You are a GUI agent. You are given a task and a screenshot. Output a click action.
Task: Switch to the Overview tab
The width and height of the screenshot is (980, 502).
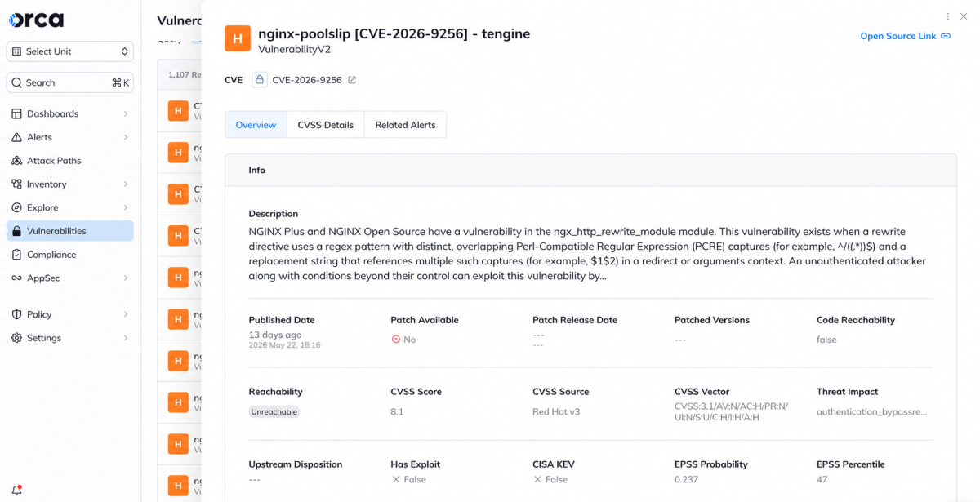pos(256,125)
